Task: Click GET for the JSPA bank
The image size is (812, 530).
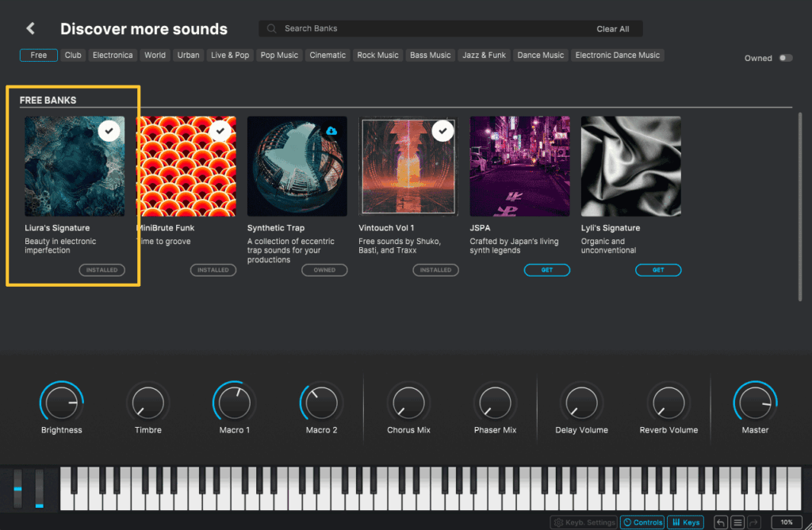Action: 547,269
